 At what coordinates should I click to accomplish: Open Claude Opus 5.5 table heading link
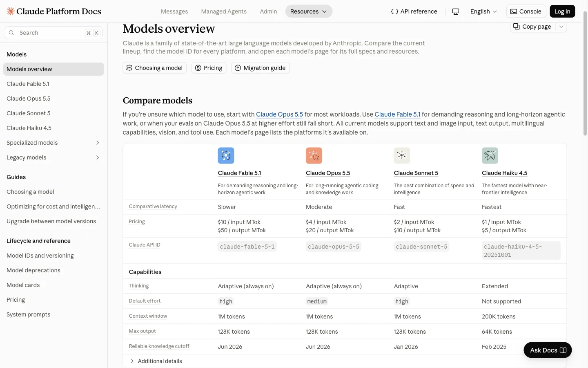[328, 173]
